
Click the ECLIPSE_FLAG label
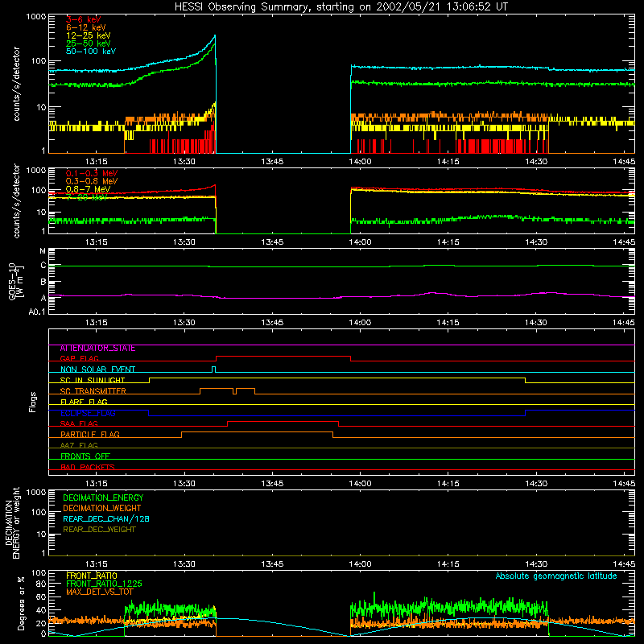tap(88, 413)
